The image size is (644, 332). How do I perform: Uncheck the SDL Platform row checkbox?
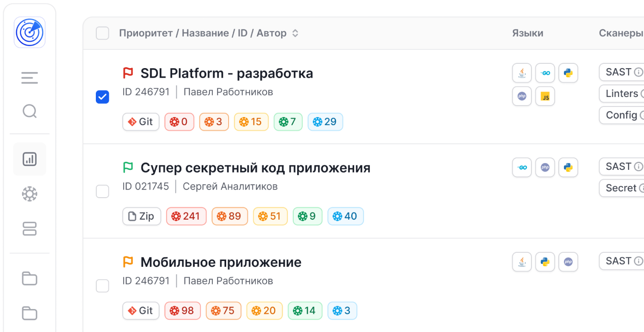tap(103, 97)
